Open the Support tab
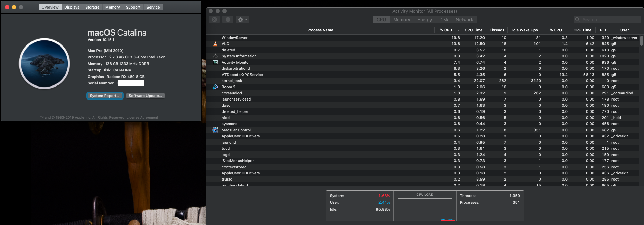 point(133,7)
